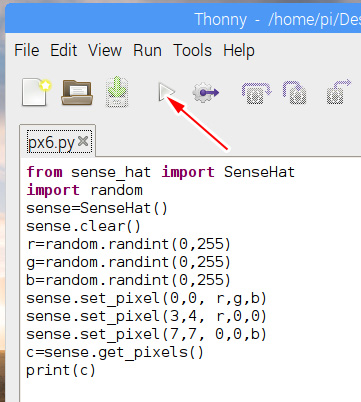Place cursor on the import random line
This screenshot has height=402, width=361.
click(84, 190)
